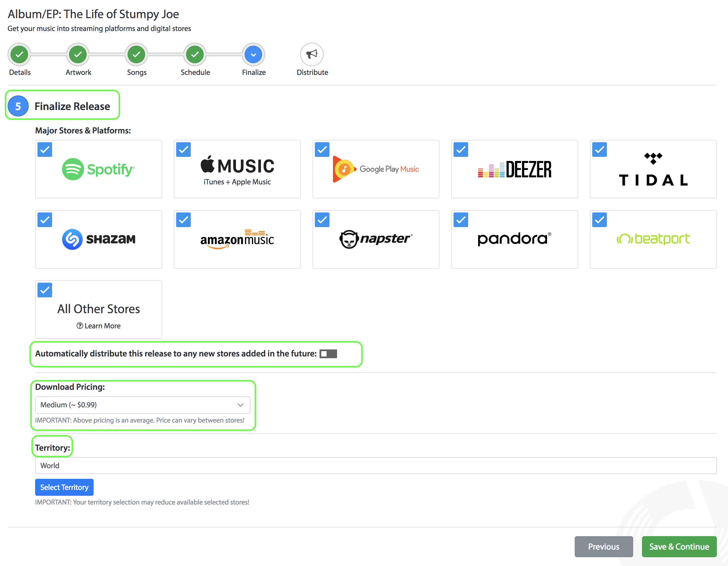This screenshot has height=566, width=728.
Task: Click the Finalize Release heading
Action: (72, 106)
